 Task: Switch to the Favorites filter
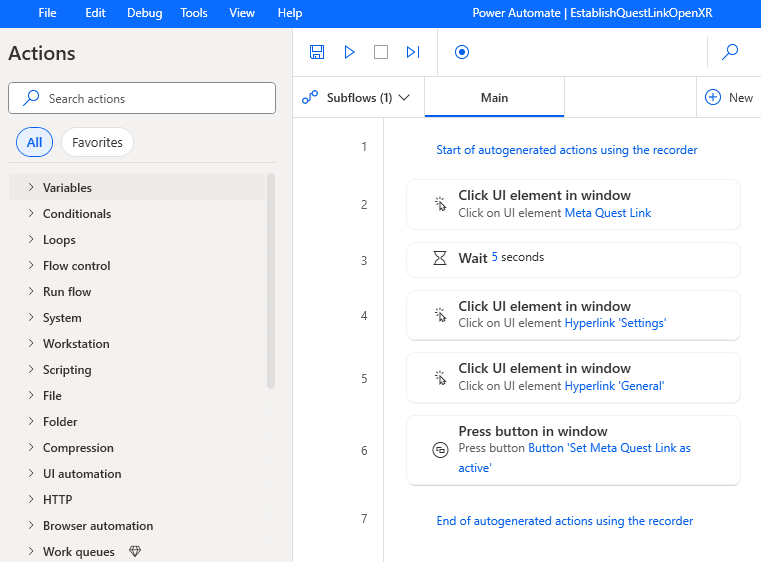click(97, 142)
